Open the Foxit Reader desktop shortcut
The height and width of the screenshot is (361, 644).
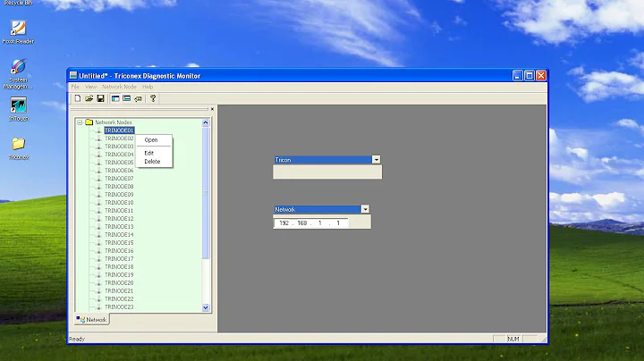pos(18,32)
